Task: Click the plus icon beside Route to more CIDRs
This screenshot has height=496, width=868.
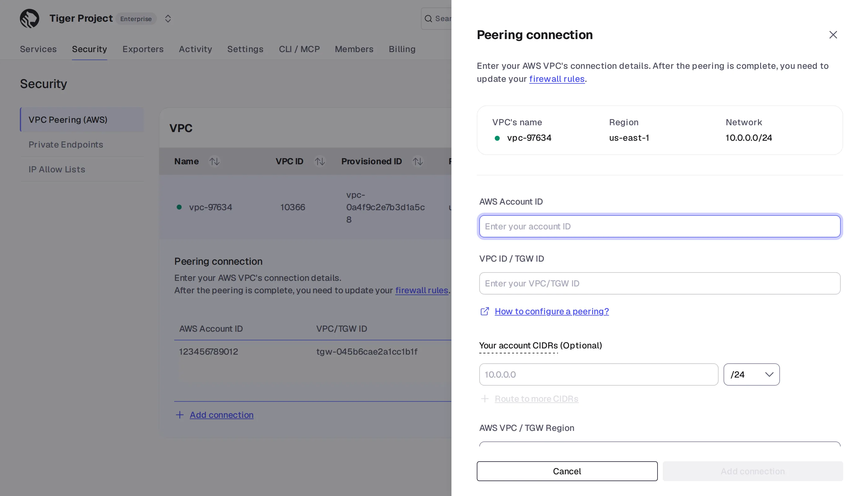Action: click(x=485, y=399)
